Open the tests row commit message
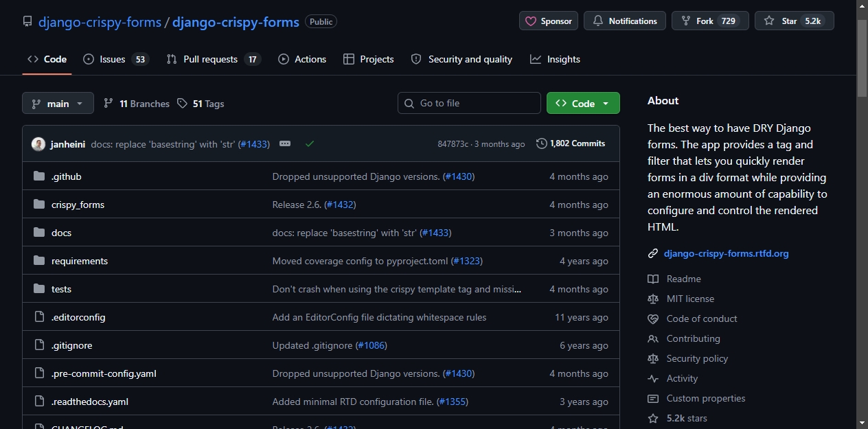Image resolution: width=868 pixels, height=429 pixels. pyautogui.click(x=397, y=289)
